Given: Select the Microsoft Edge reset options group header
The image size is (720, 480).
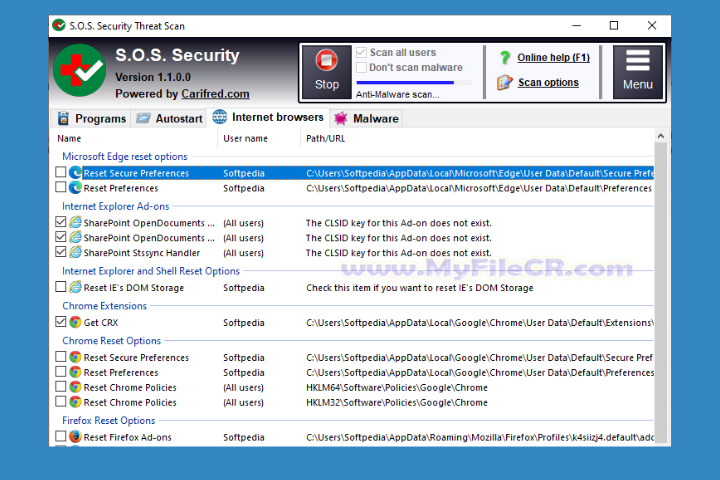Looking at the screenshot, I should coord(125,157).
